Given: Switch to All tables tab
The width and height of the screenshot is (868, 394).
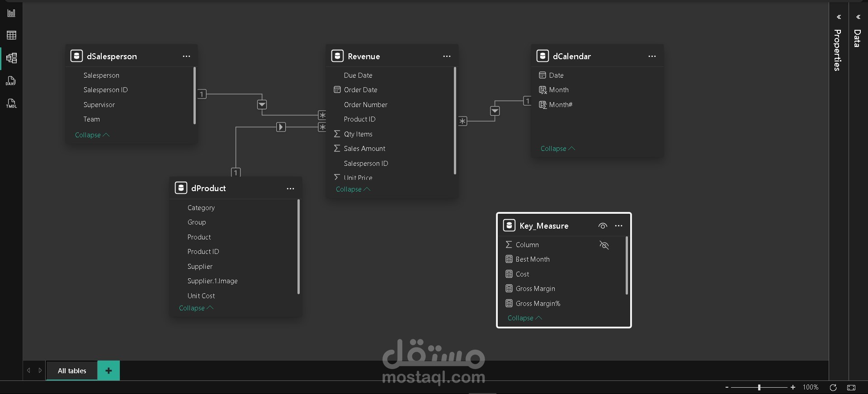Looking at the screenshot, I should [72, 371].
